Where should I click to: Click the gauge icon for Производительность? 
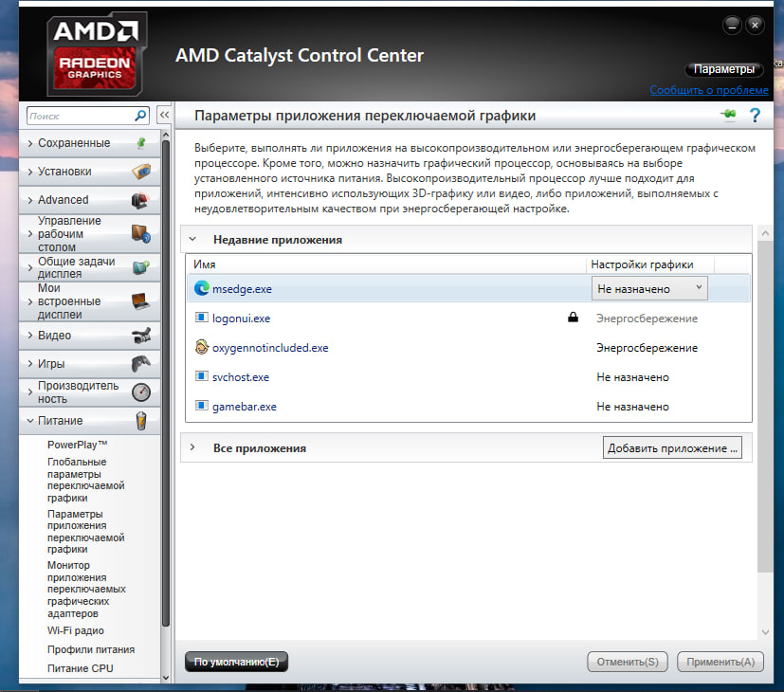click(x=140, y=392)
